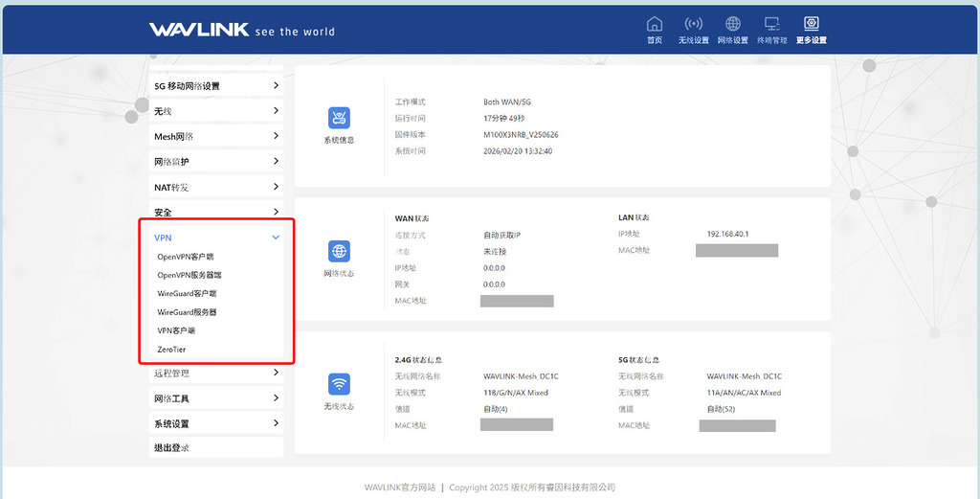Expand the 网络维护 chevron
The width and height of the screenshot is (980, 499).
click(276, 161)
